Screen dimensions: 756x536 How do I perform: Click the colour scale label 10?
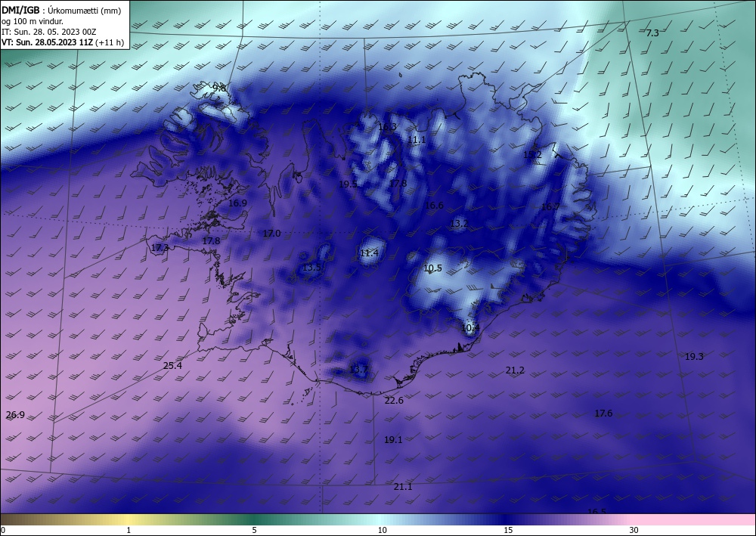(x=383, y=530)
